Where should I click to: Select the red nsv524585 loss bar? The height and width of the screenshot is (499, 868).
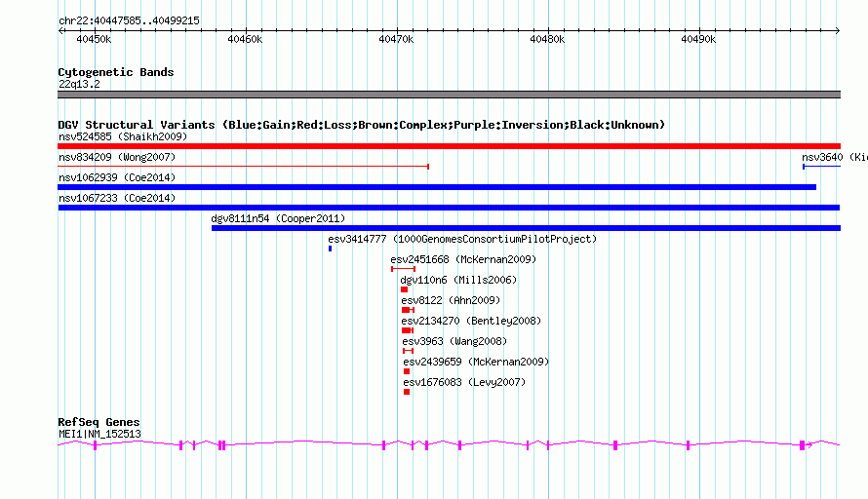(x=449, y=146)
